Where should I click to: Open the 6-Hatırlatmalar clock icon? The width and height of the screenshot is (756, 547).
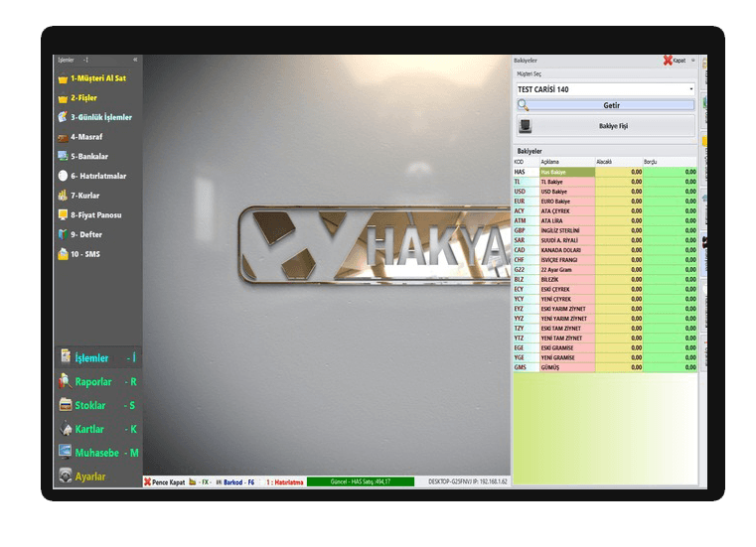(63, 176)
